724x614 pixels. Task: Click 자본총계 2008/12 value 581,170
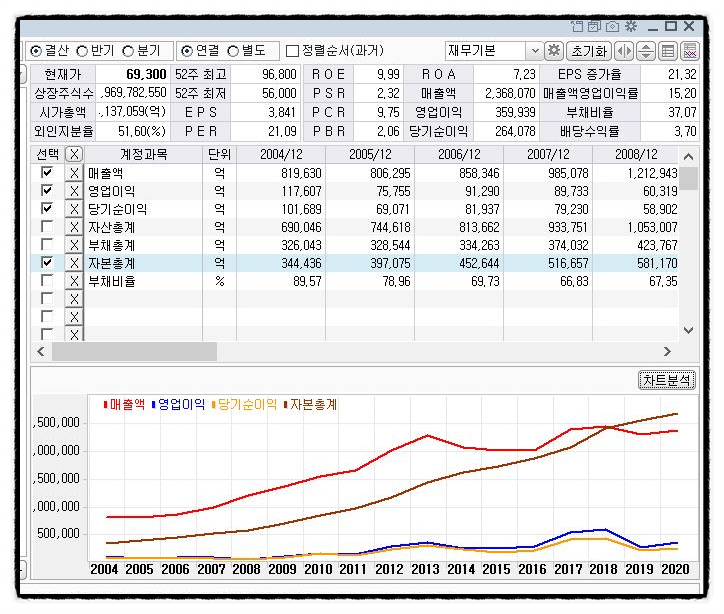coord(657,264)
